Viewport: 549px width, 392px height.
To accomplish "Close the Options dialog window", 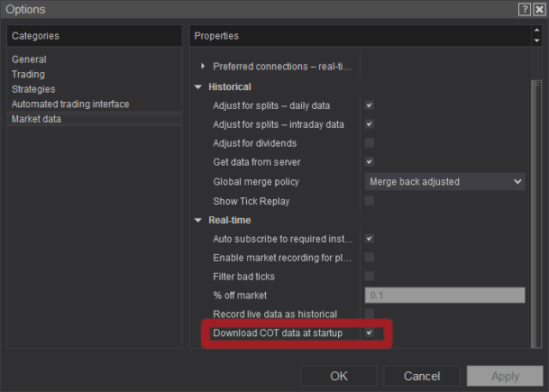I will click(x=539, y=9).
